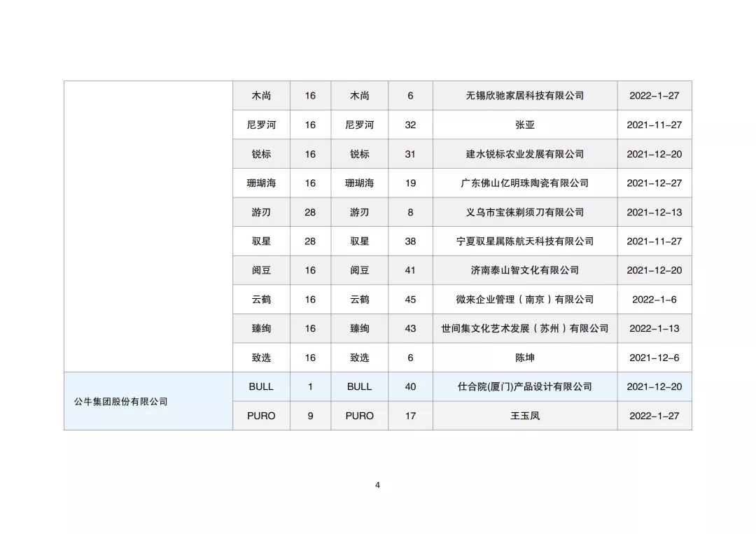
Task: Click the leftmost 云鹤 trademark cell
Action: (x=261, y=300)
